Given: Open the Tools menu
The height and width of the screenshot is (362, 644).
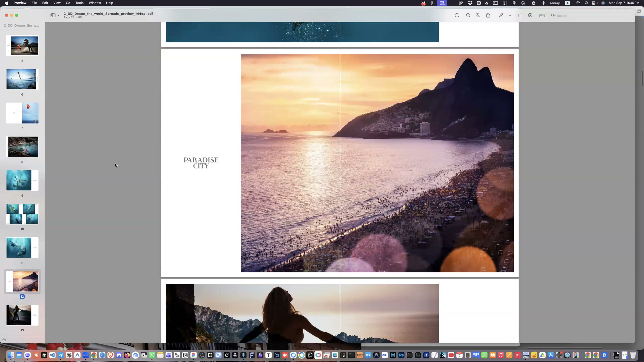Looking at the screenshot, I should (79, 3).
